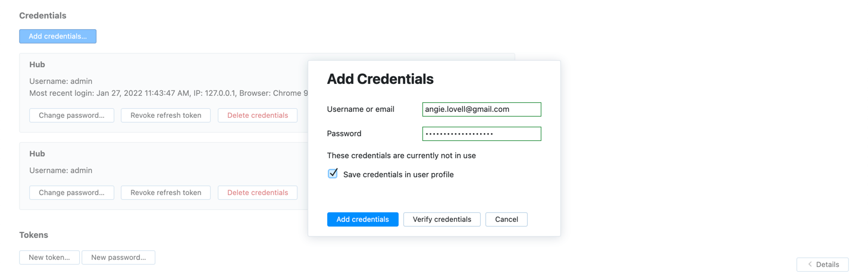Cancel the Add Credentials dialog
The image size is (868, 273).
click(x=506, y=219)
